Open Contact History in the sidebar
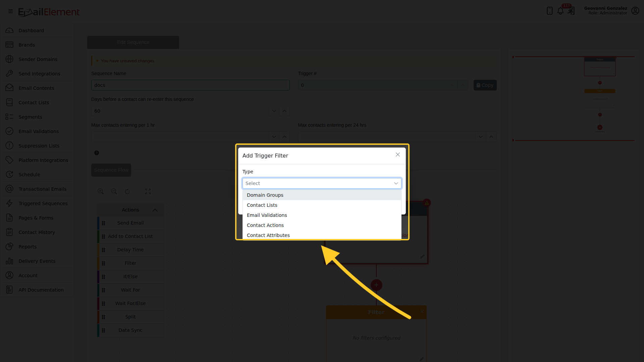Viewport: 644px width, 362px height. click(37, 232)
